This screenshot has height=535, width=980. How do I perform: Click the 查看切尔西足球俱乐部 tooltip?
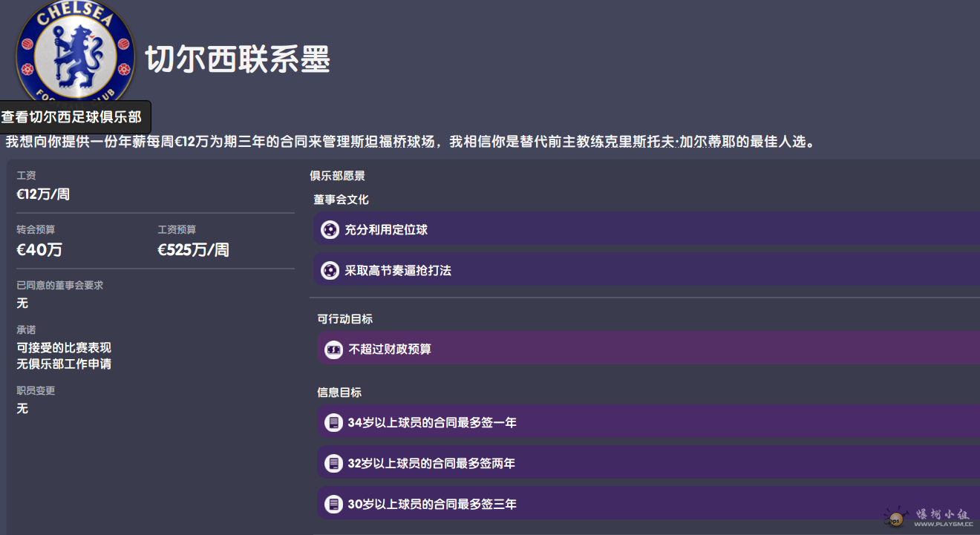tap(74, 117)
